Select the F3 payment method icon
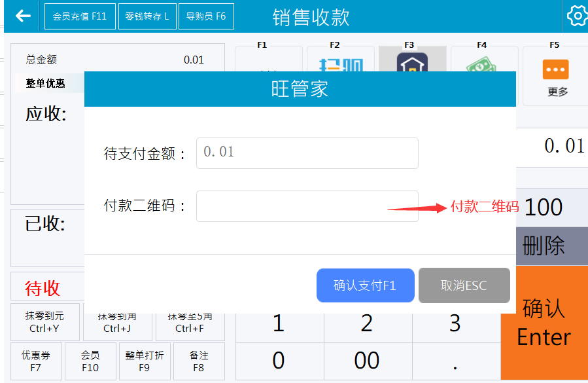 click(x=412, y=62)
